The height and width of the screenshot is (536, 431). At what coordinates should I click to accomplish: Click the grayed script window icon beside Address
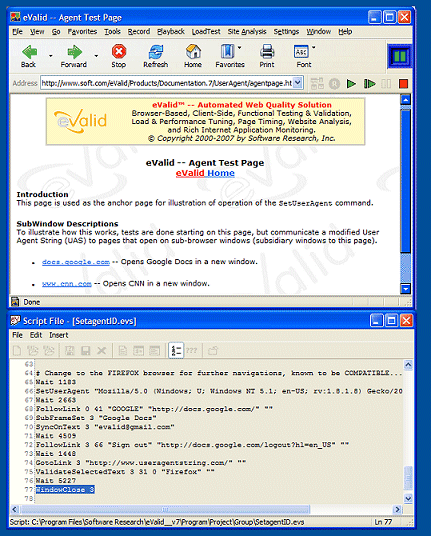pyautogui.click(x=317, y=83)
